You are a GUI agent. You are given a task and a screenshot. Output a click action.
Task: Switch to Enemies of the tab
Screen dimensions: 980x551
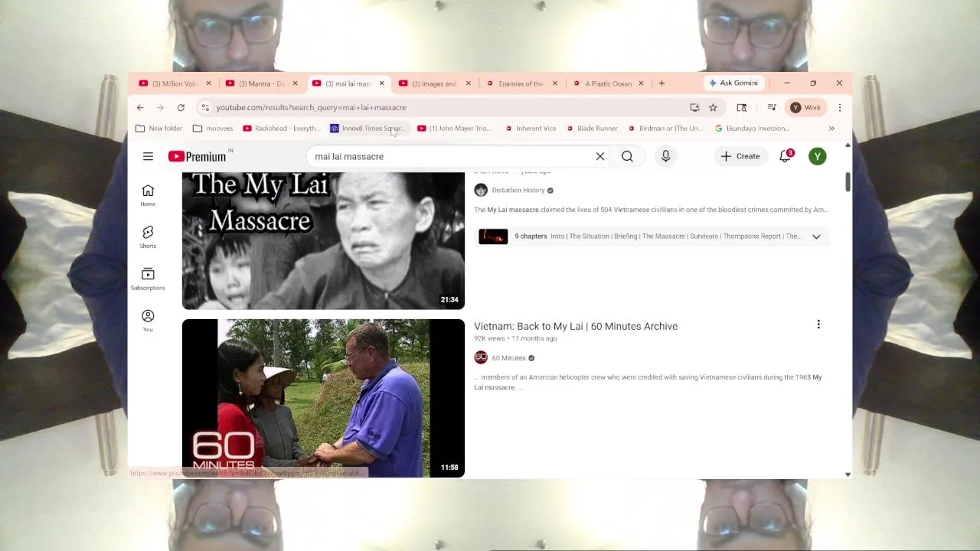pos(521,83)
